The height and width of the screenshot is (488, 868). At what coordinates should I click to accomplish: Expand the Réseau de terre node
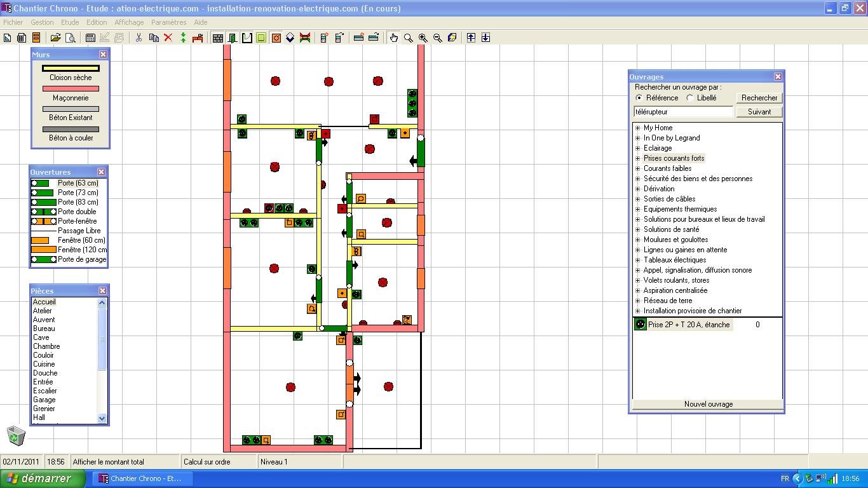(x=638, y=301)
